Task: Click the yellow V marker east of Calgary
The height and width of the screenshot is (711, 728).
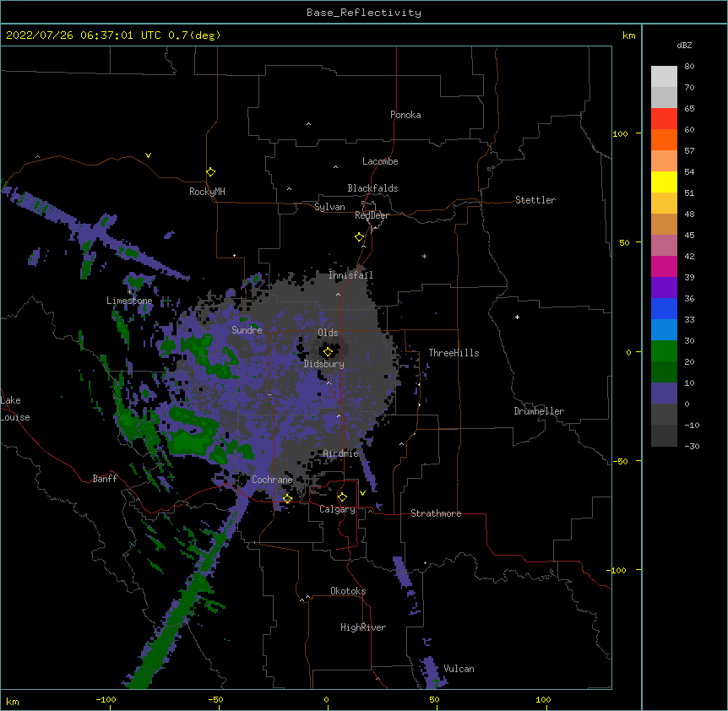Action: (362, 493)
